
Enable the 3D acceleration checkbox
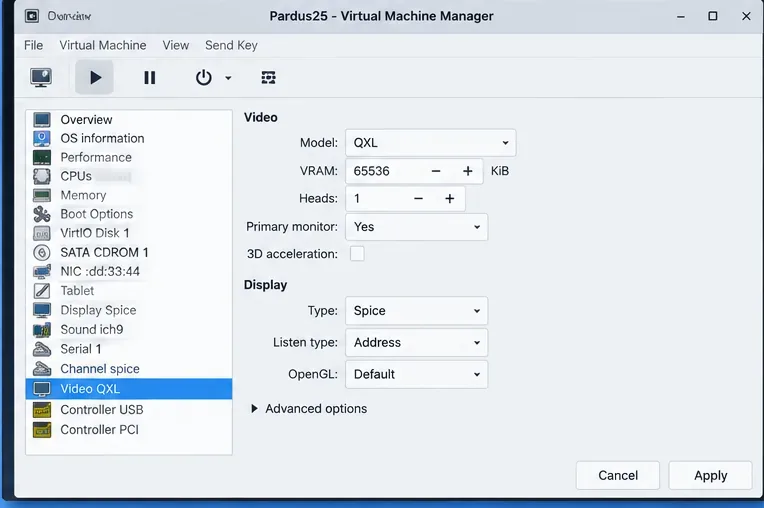pos(357,254)
